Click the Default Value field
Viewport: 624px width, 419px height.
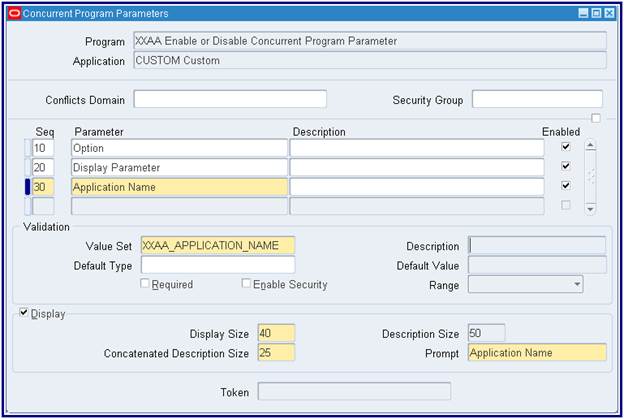click(537, 265)
